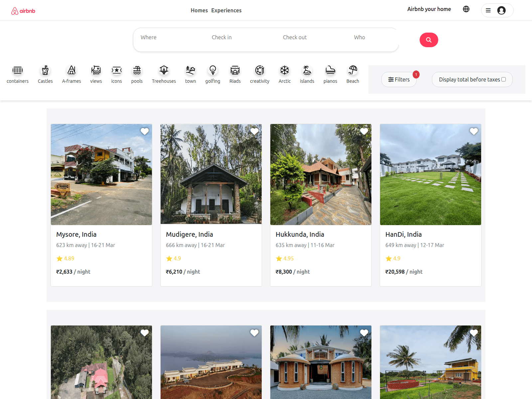Image resolution: width=532 pixels, height=399 pixels.
Task: Favorite the Mudigere listing heart
Action: tap(254, 131)
